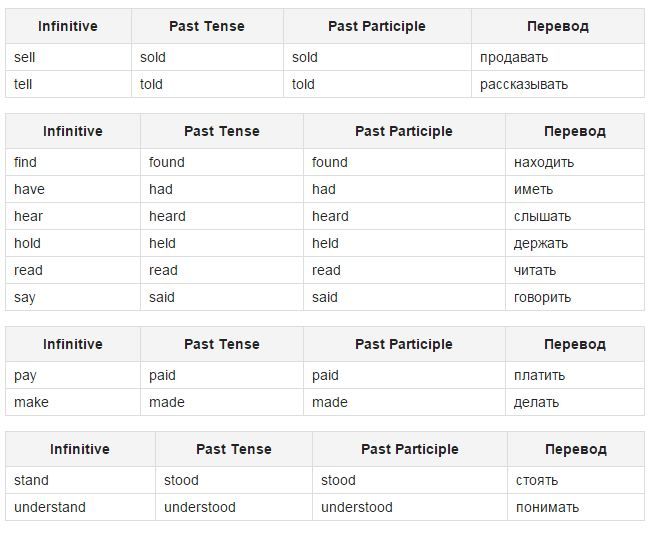Click the 'understand' infinitive cell

(x=81, y=507)
